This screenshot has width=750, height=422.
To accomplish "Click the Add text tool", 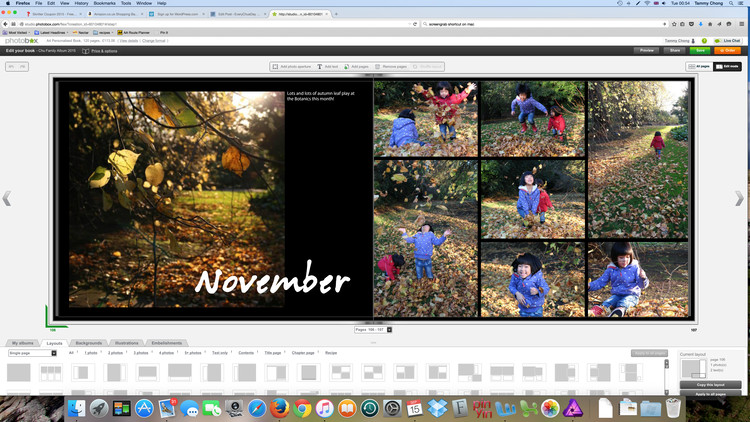I will [x=328, y=67].
